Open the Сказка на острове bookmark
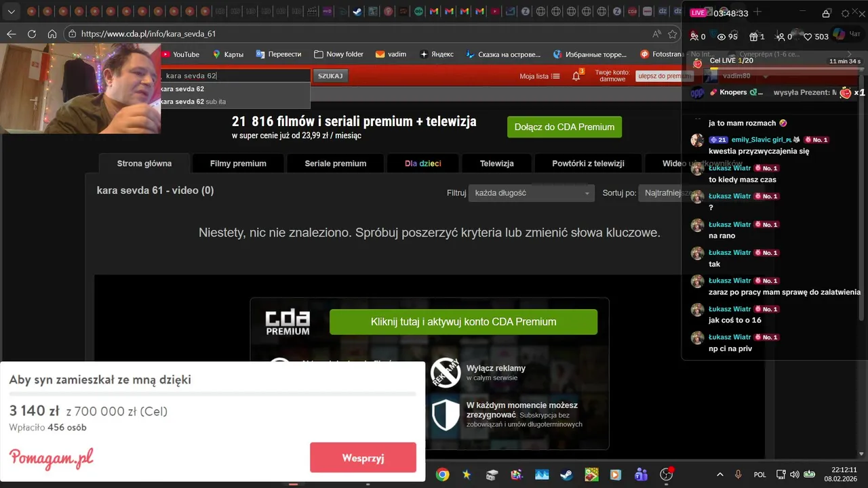 tap(502, 54)
